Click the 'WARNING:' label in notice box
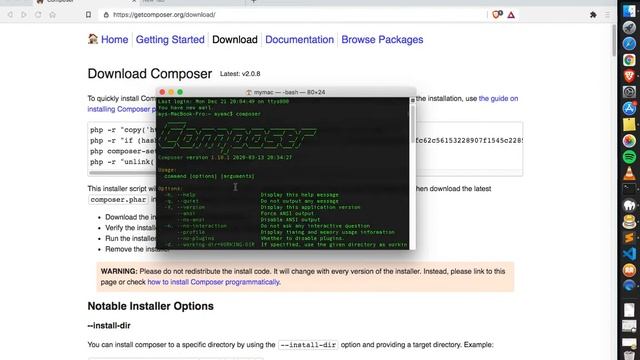The height and width of the screenshot is (360, 640). 119,271
